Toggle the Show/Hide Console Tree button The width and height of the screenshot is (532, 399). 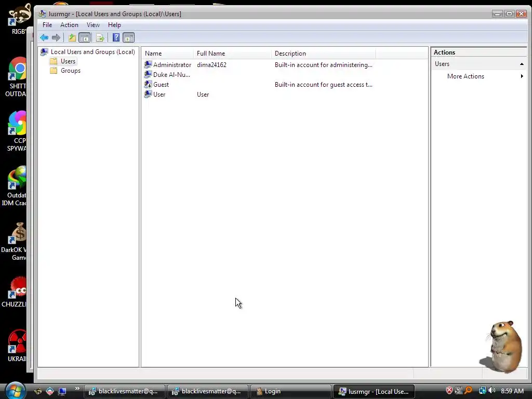point(85,37)
